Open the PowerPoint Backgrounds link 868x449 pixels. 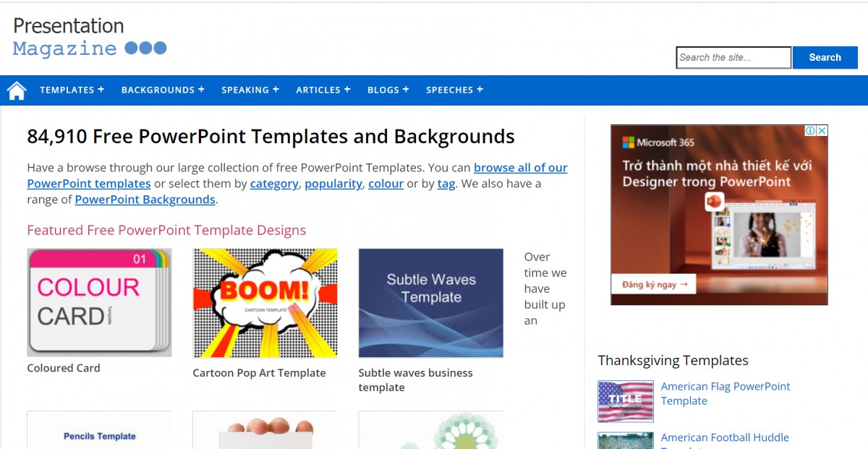pos(145,200)
